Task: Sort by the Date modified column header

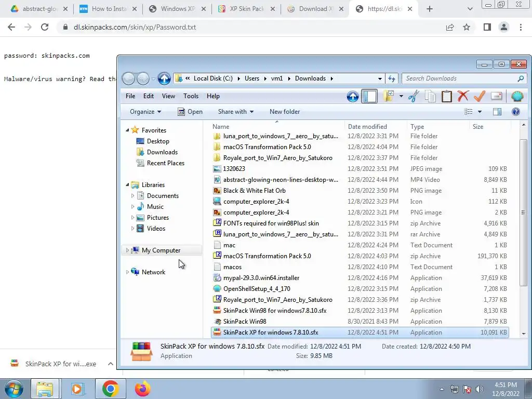Action: click(367, 127)
